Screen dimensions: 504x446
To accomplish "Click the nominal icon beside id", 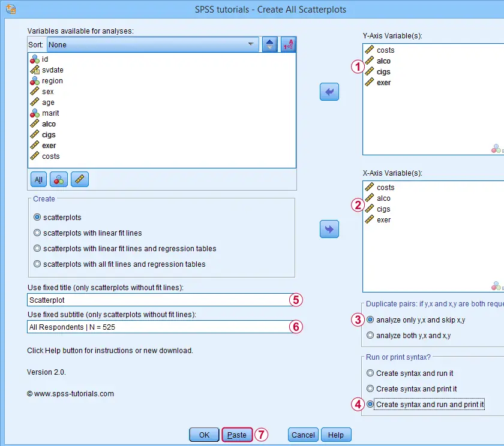I will coord(35,59).
